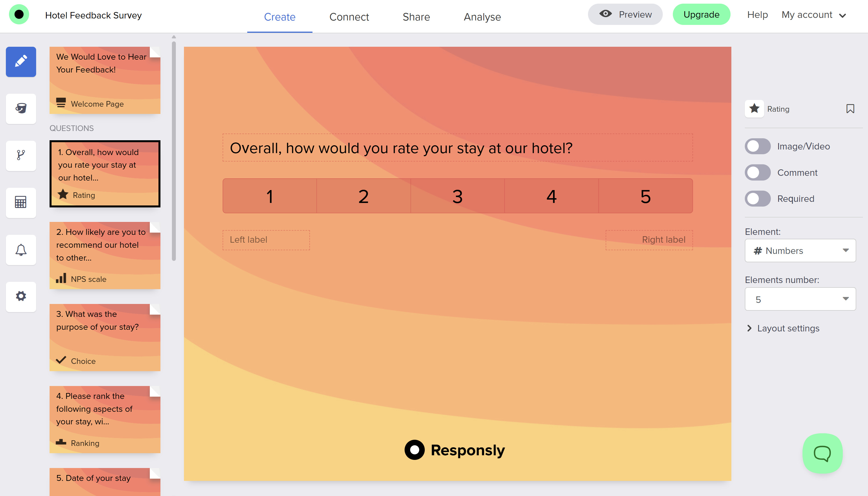The height and width of the screenshot is (496, 868).
Task: Enable the Required switch
Action: [758, 199]
